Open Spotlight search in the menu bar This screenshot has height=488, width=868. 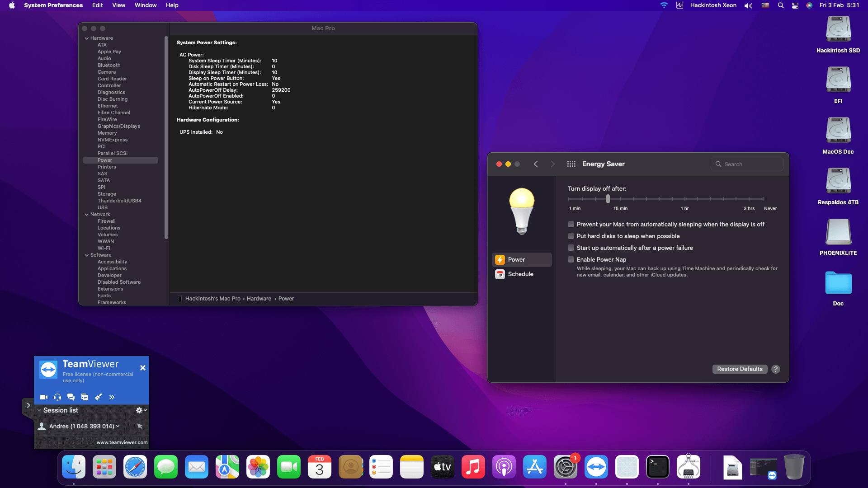781,5
